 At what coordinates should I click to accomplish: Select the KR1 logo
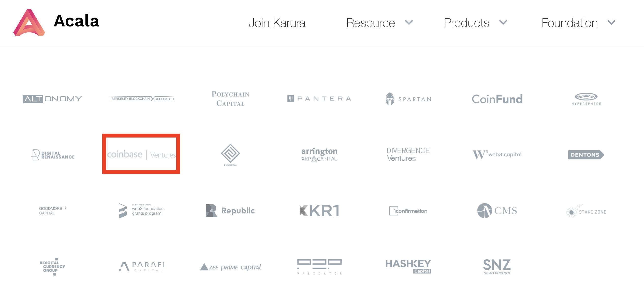319,211
